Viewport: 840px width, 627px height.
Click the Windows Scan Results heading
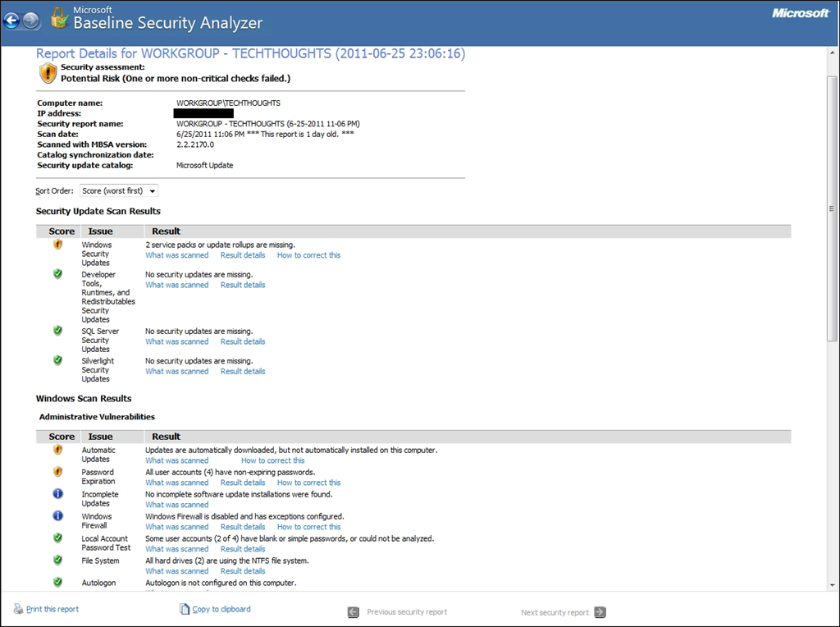tap(84, 398)
